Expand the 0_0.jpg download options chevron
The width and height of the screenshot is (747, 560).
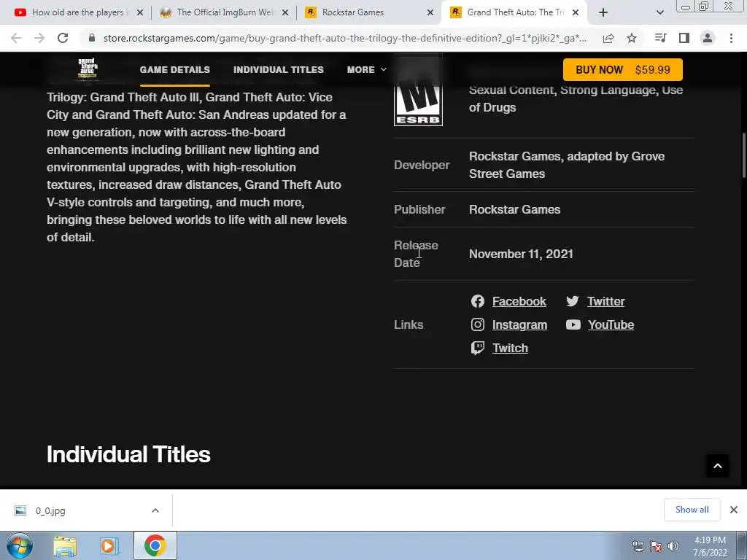[155, 510]
